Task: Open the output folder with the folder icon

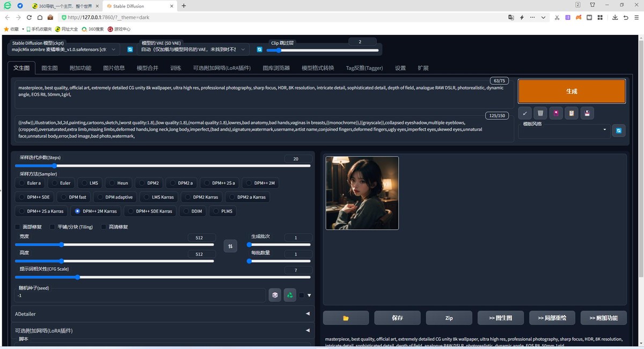Action: 346,318
